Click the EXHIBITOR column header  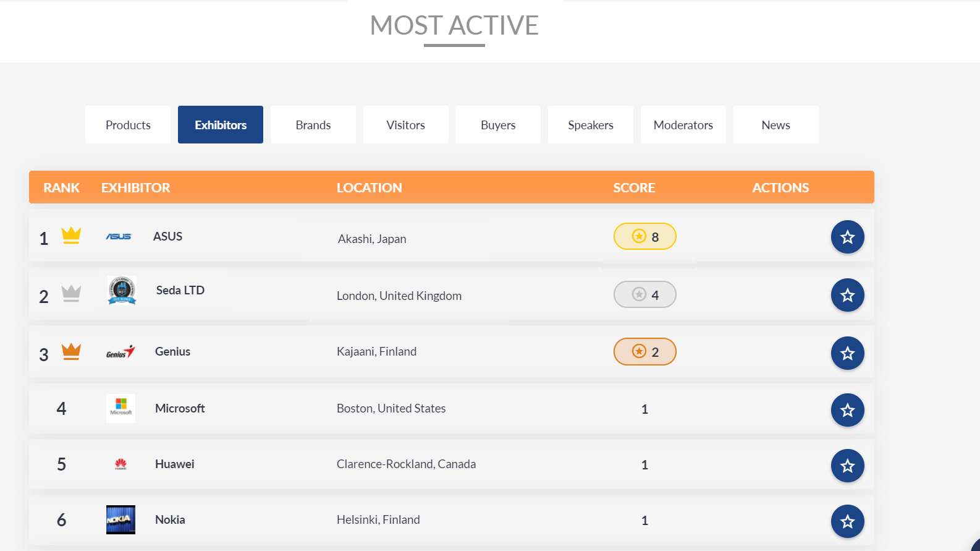click(x=136, y=188)
